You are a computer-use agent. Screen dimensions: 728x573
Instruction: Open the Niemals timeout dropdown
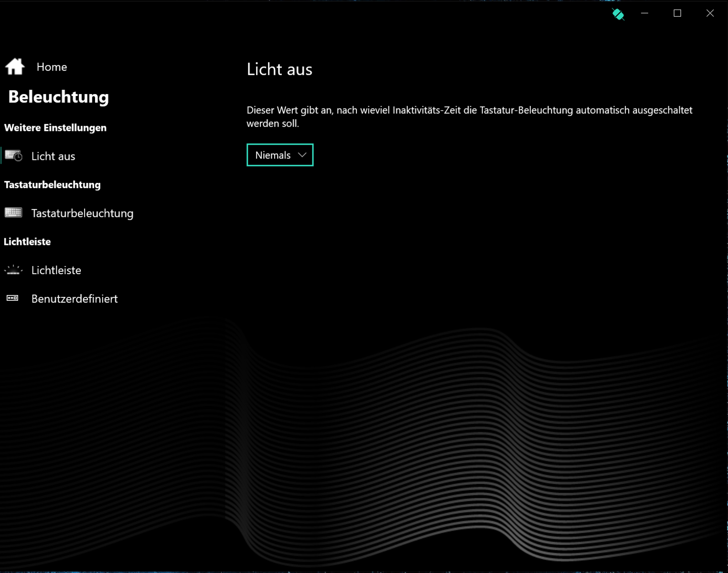tap(273, 155)
